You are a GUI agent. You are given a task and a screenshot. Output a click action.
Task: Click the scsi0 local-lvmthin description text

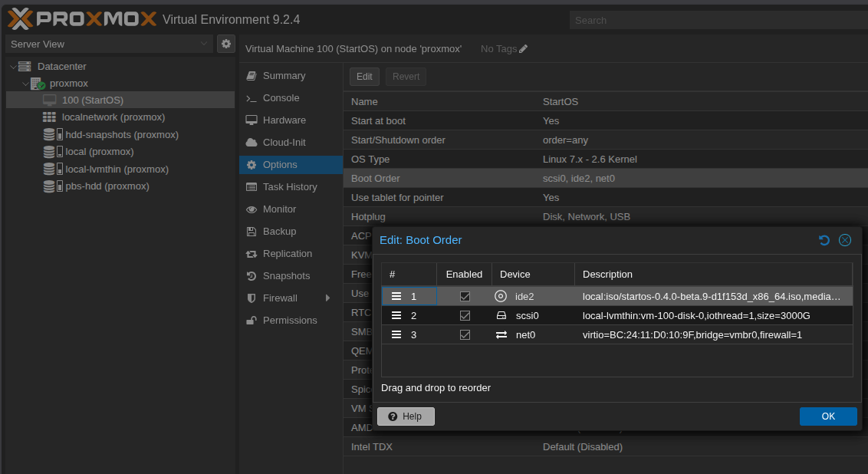click(696, 316)
